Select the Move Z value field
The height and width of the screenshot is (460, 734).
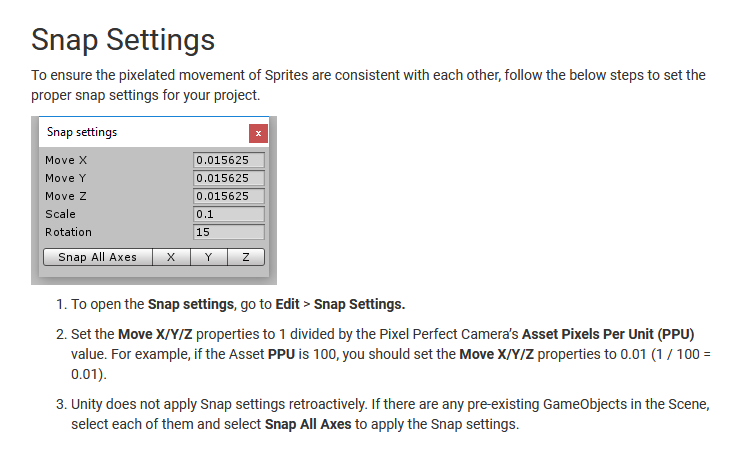[x=228, y=196]
